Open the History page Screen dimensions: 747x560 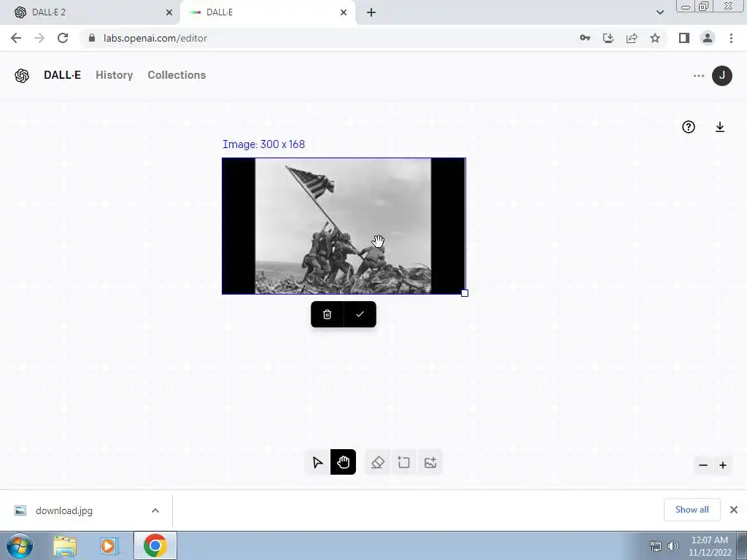[x=115, y=75]
